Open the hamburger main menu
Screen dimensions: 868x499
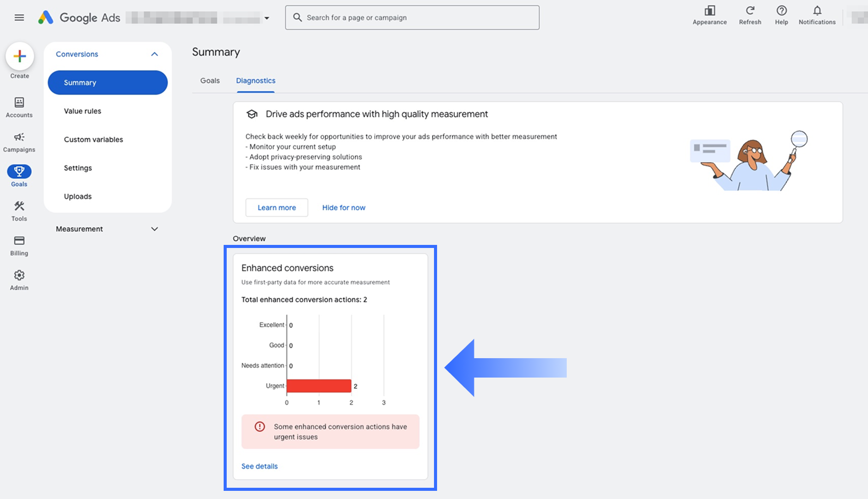(x=19, y=18)
